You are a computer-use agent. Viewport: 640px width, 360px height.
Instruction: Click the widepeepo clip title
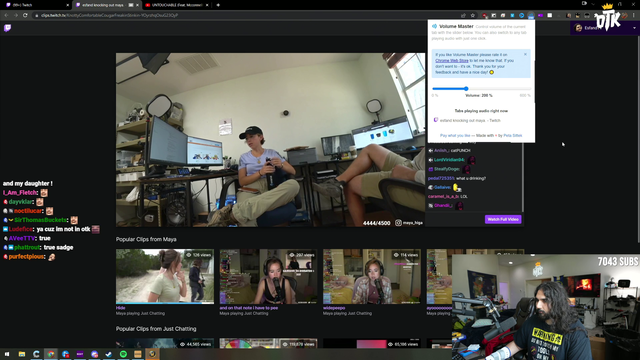point(334,308)
